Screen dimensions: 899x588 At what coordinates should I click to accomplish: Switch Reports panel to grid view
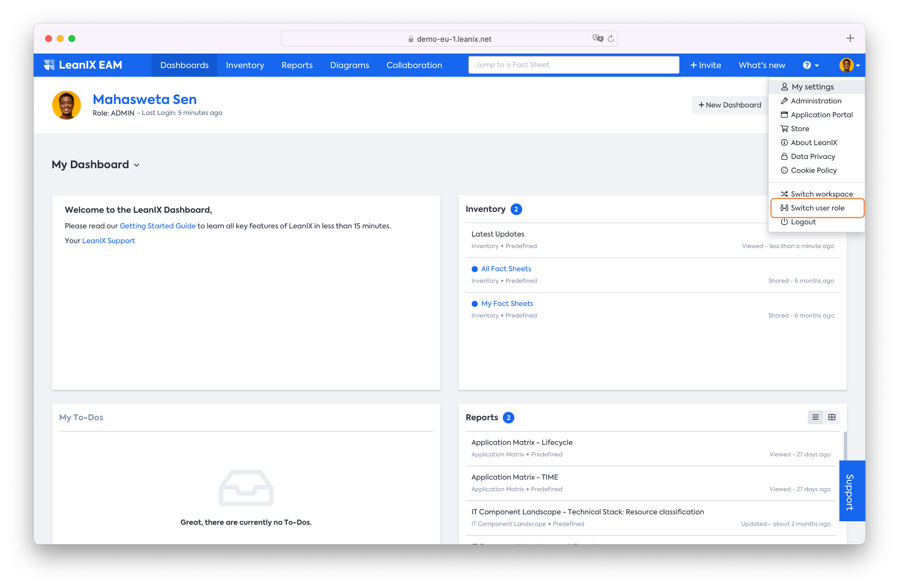tap(831, 417)
